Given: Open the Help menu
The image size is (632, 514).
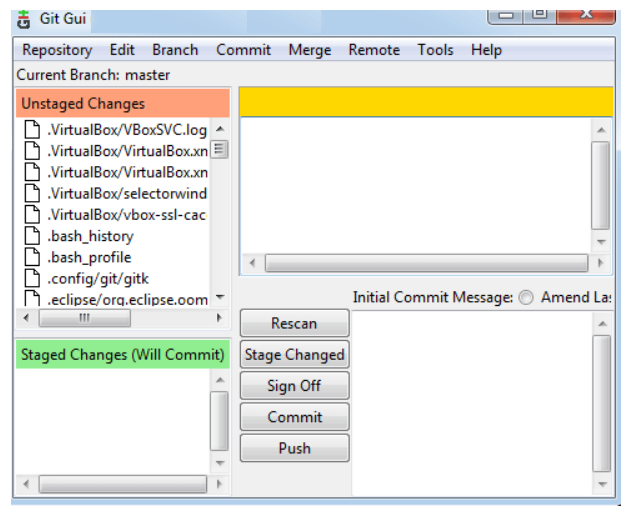Looking at the screenshot, I should click(486, 50).
